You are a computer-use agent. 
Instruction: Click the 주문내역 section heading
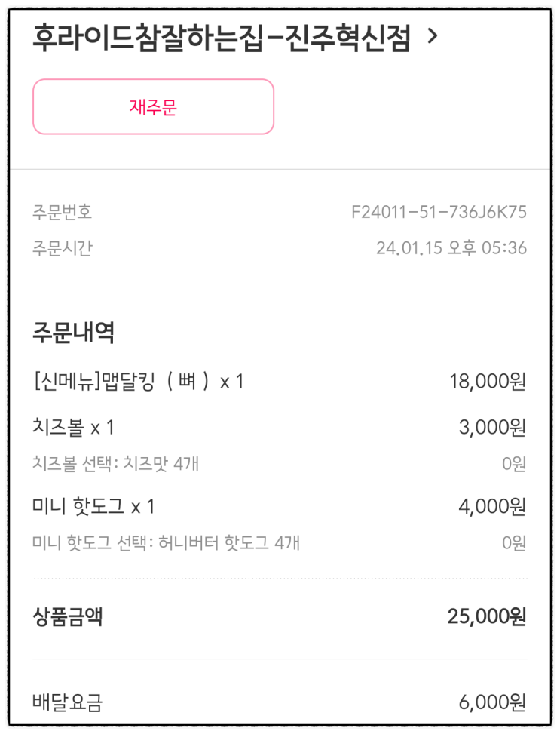[x=73, y=332]
